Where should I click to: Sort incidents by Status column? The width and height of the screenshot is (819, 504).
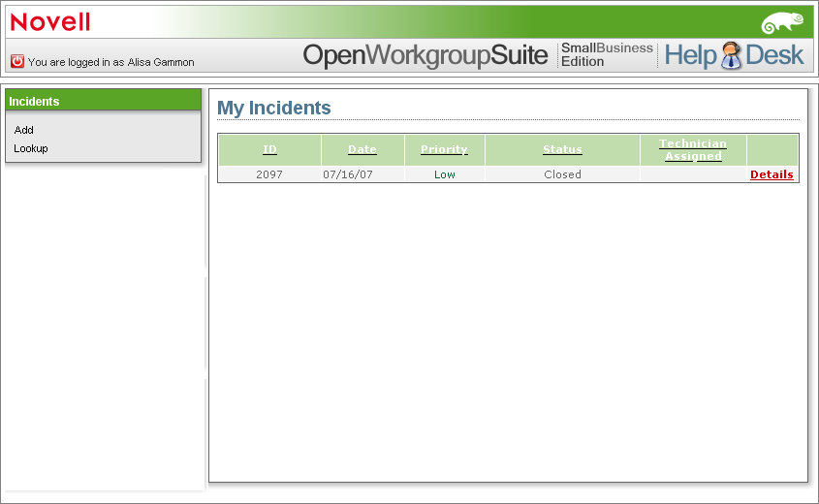coord(562,149)
